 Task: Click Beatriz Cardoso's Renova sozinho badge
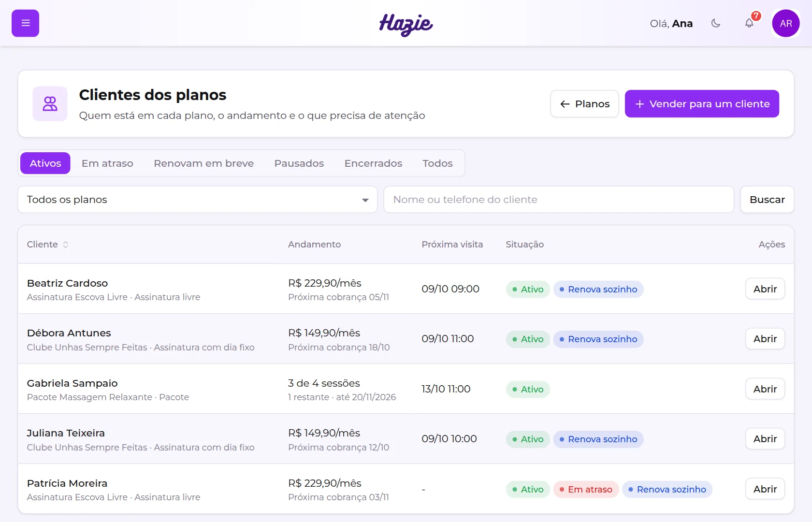click(598, 290)
